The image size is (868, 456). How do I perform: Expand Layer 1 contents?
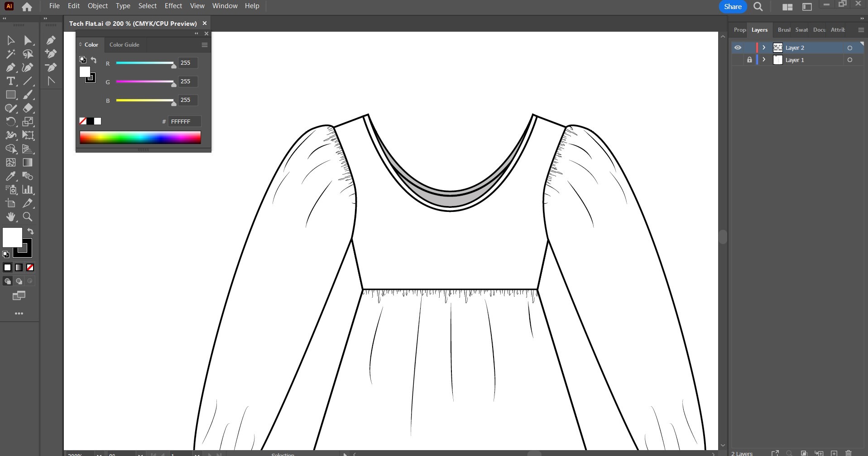click(764, 60)
